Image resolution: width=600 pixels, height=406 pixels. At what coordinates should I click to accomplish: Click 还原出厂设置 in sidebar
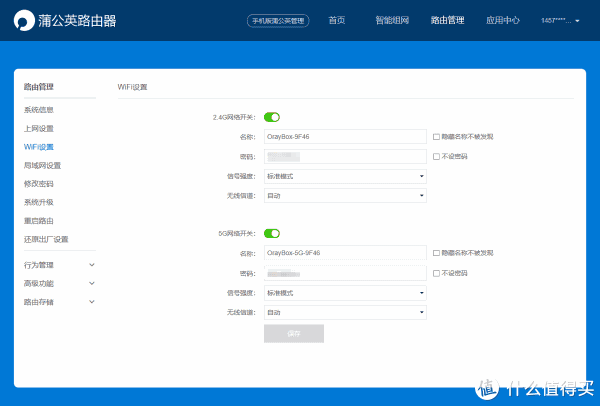pos(46,239)
